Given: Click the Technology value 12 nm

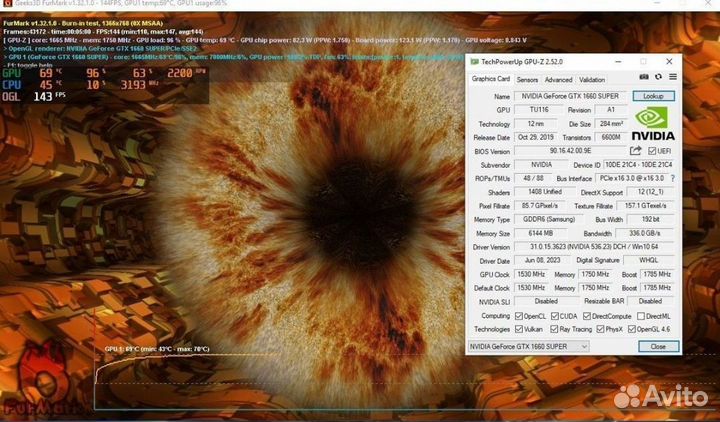Looking at the screenshot, I should [535, 124].
